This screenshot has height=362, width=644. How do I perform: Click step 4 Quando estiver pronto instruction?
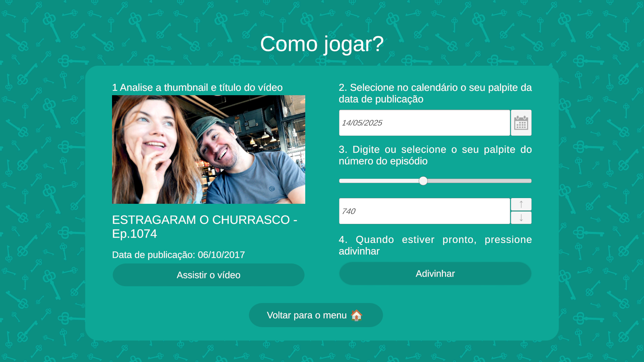[x=435, y=245]
